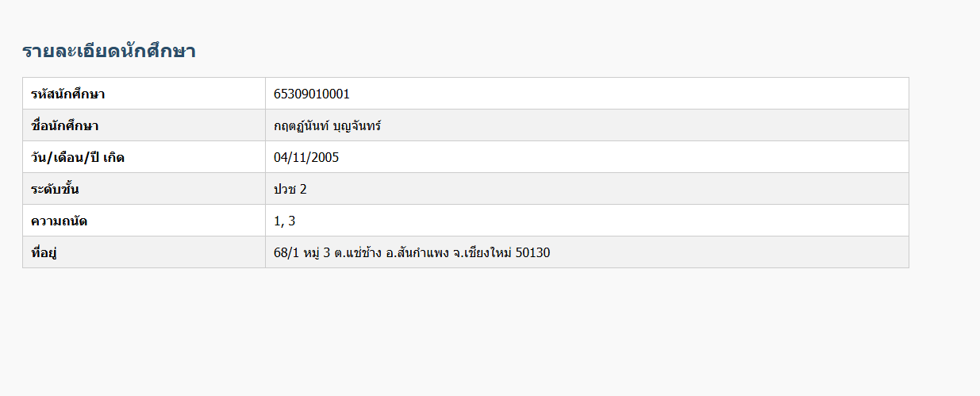
Task: Click the word เกิด in date label
Action: 113,157
